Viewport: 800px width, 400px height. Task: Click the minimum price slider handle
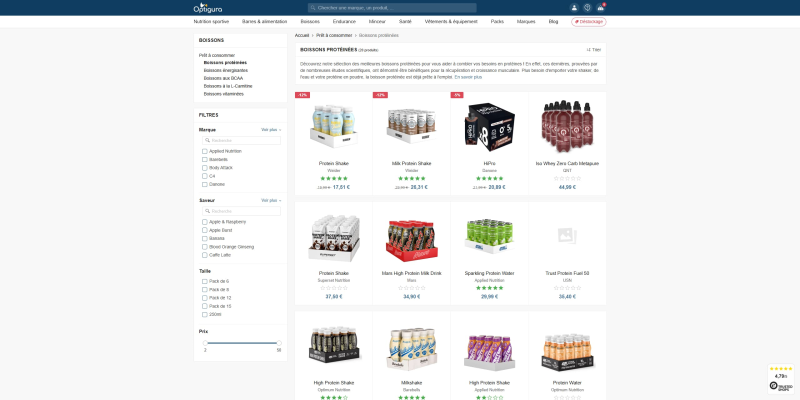coord(205,343)
